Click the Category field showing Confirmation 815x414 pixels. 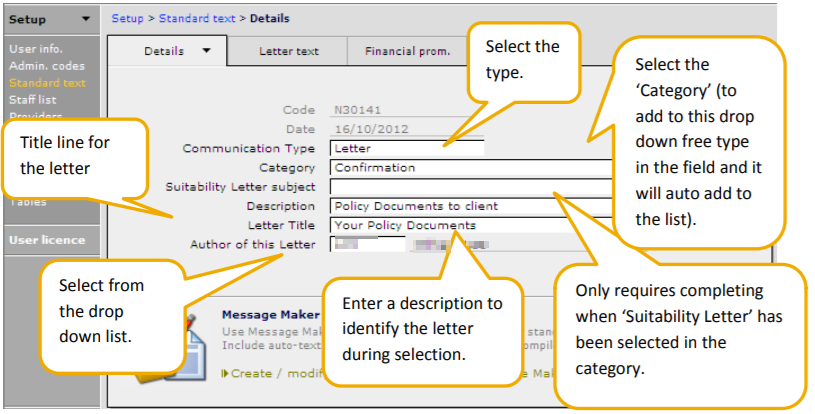pos(471,168)
